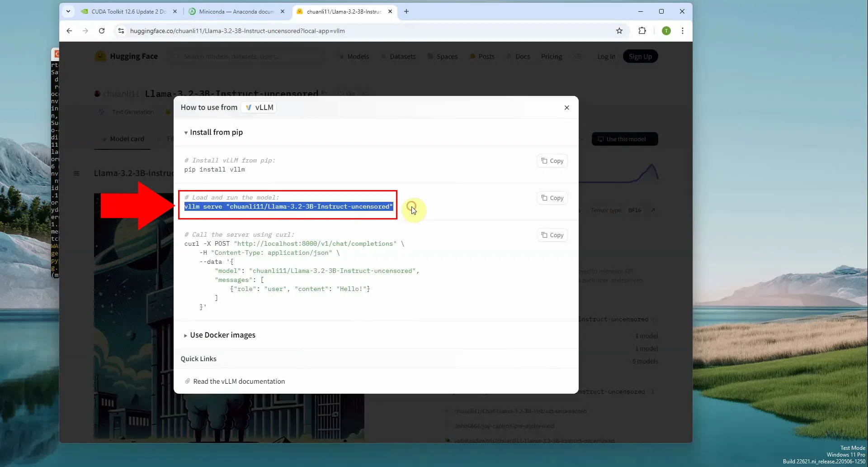Open chuanli11/Chat-Llama-3.2-3B-Instruct-uncensored space

[x=520, y=411]
